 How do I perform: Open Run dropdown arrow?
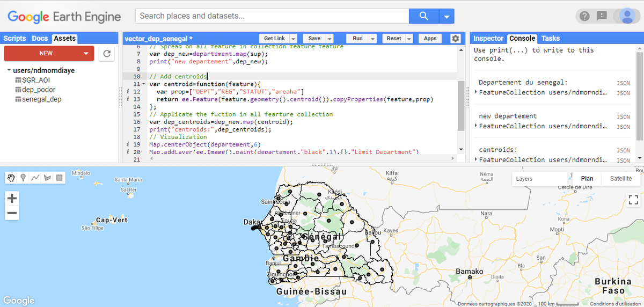tap(373, 39)
